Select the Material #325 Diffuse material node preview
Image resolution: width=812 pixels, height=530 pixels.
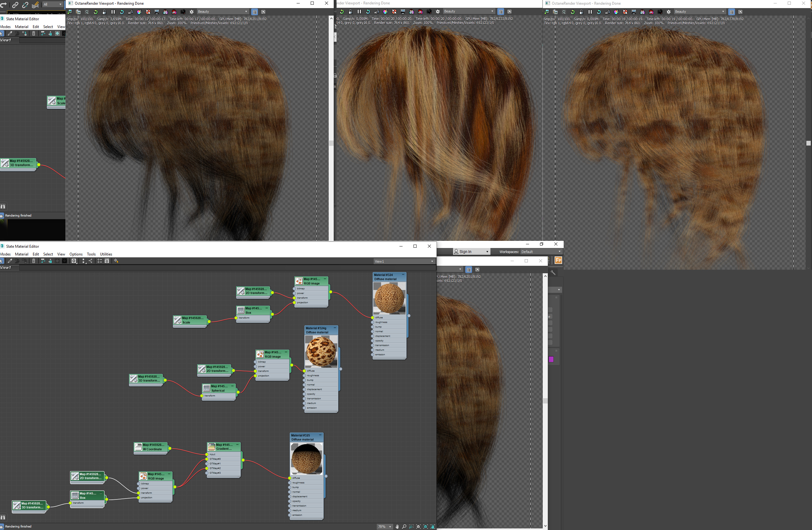click(x=306, y=458)
